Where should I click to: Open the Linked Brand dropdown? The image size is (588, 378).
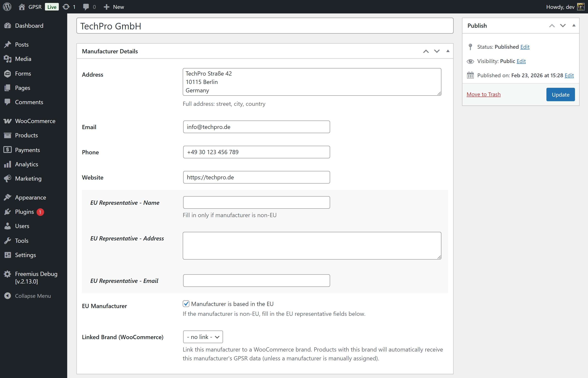pos(203,337)
